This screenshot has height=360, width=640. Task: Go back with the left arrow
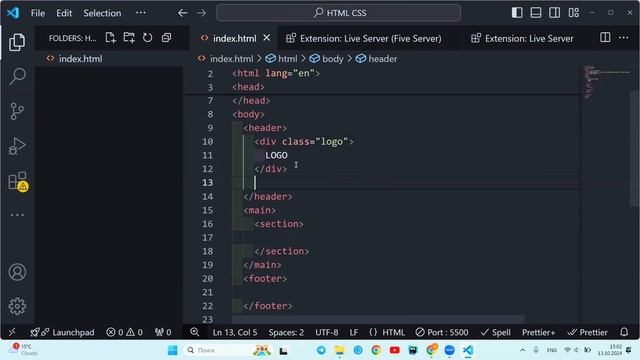182,13
